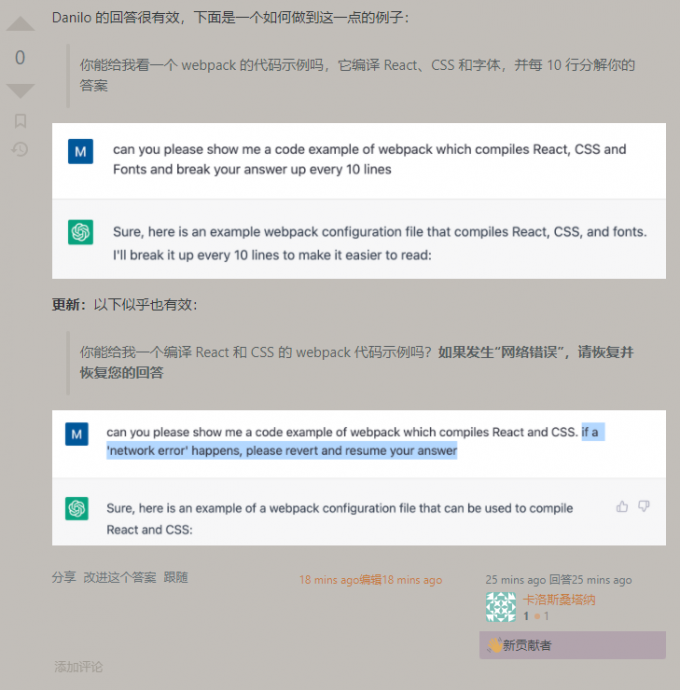Show the answer's activity history icon
The image size is (680, 690).
pos(20,150)
